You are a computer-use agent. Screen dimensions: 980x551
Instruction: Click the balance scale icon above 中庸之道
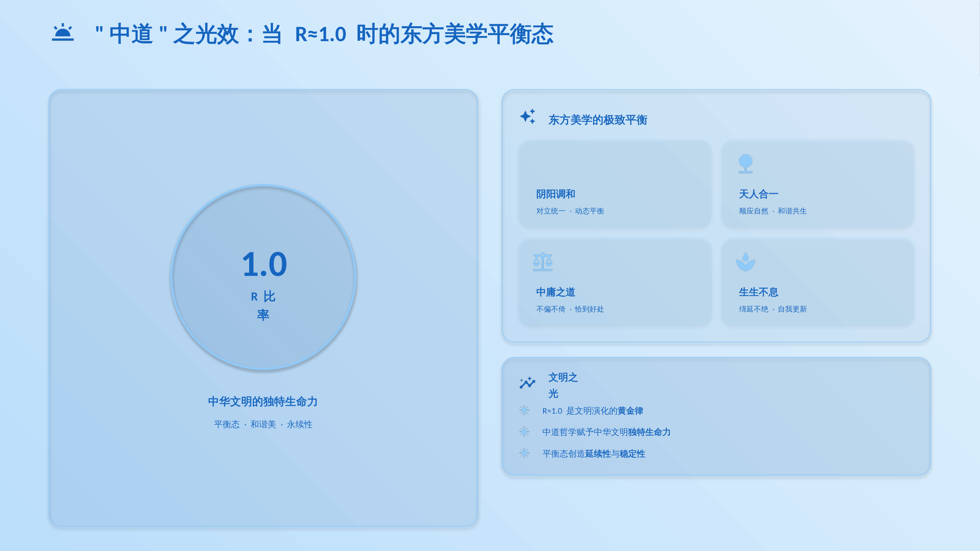542,262
